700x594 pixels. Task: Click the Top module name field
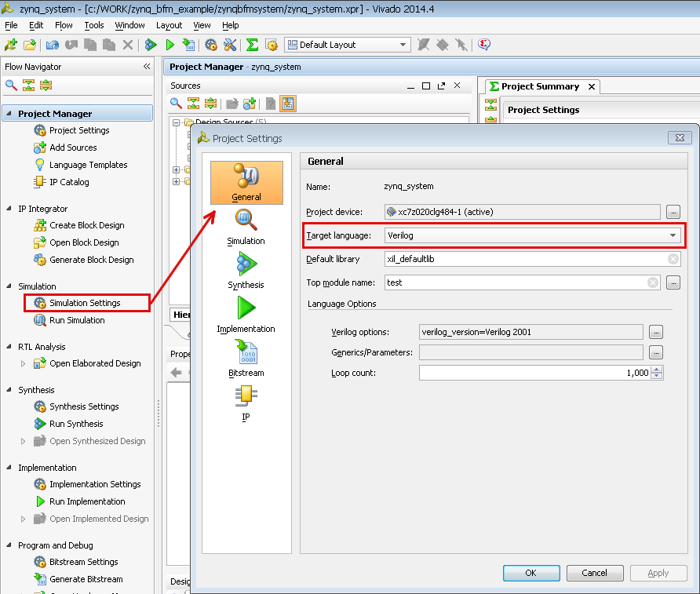523,282
